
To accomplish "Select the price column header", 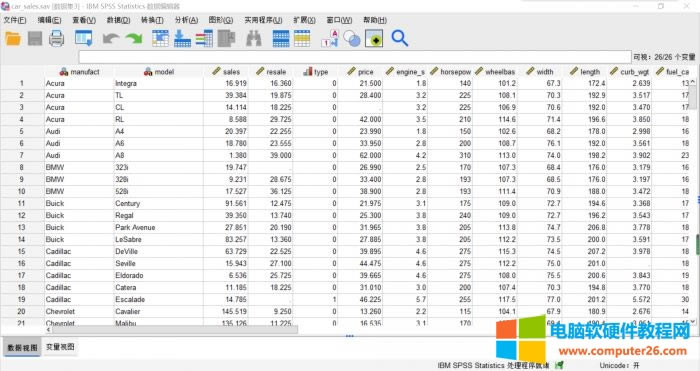I will click(360, 71).
